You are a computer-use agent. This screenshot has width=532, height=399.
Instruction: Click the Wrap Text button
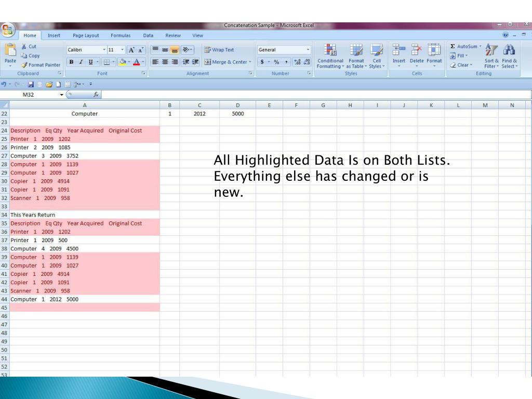point(219,50)
